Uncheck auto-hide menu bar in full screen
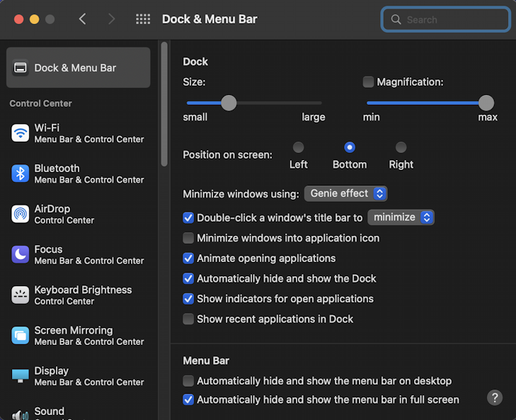The width and height of the screenshot is (516, 420). coord(188,399)
